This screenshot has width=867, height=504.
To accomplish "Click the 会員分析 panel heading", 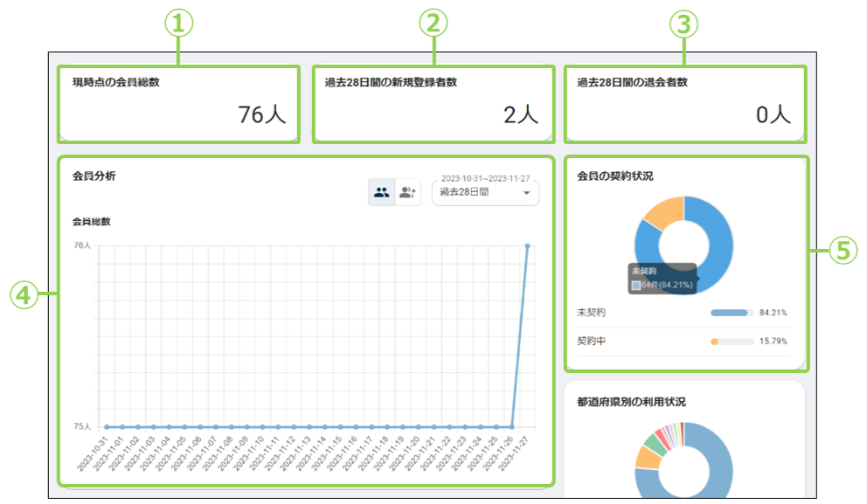I will [94, 176].
